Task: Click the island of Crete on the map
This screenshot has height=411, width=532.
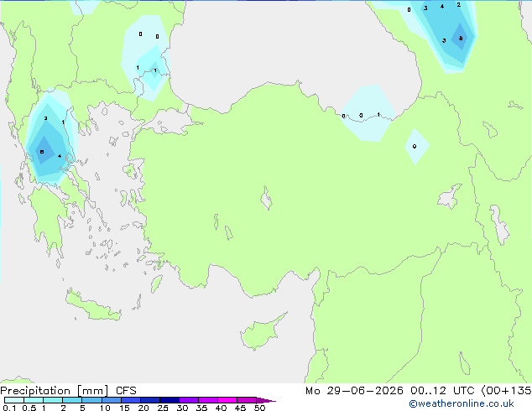Action: [x=93, y=307]
